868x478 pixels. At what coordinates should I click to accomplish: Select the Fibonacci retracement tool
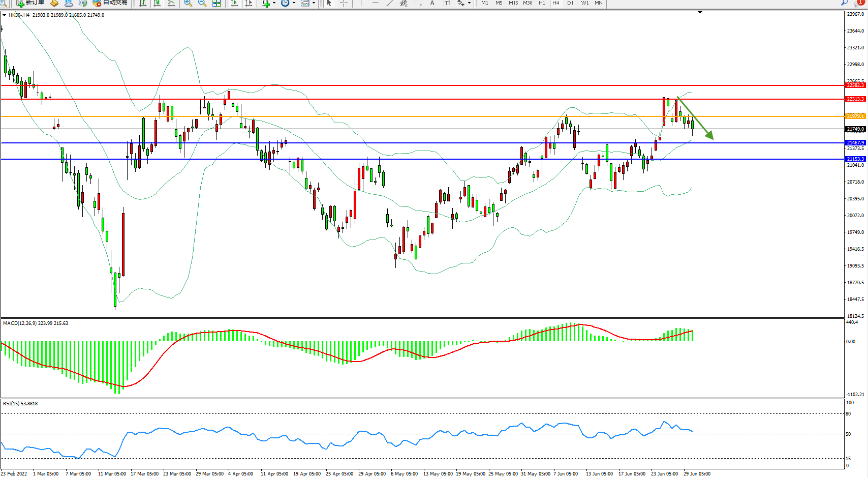pyautogui.click(x=418, y=3)
